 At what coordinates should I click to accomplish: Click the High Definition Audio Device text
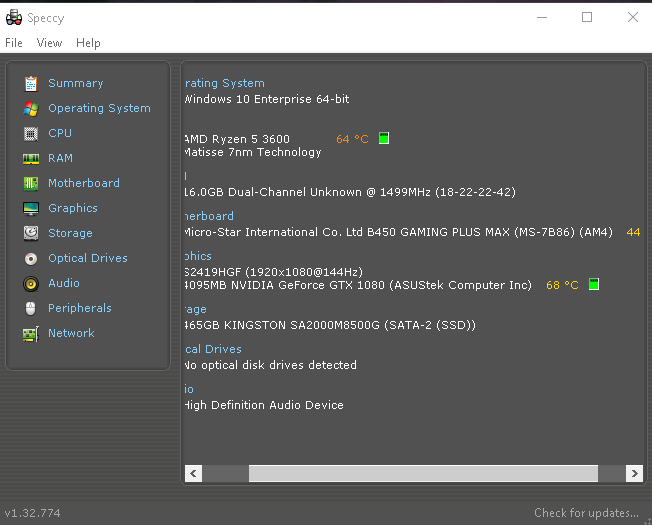pyautogui.click(x=264, y=405)
